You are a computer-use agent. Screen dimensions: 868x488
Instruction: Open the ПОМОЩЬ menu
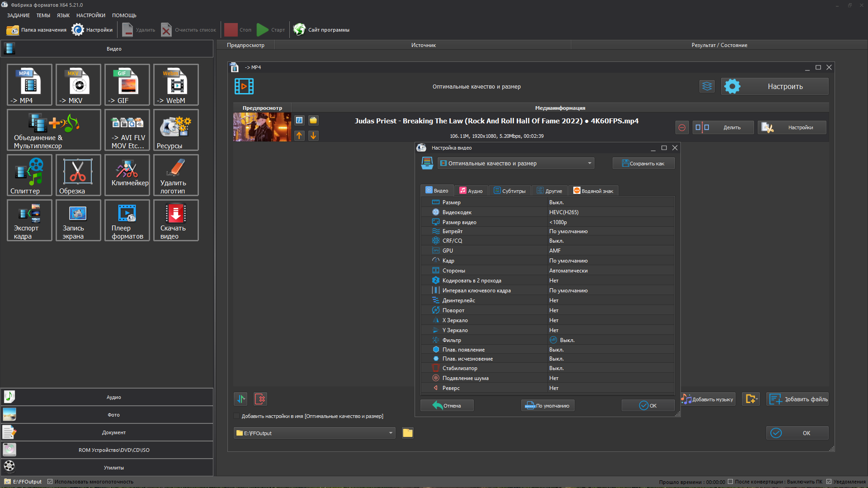click(124, 15)
